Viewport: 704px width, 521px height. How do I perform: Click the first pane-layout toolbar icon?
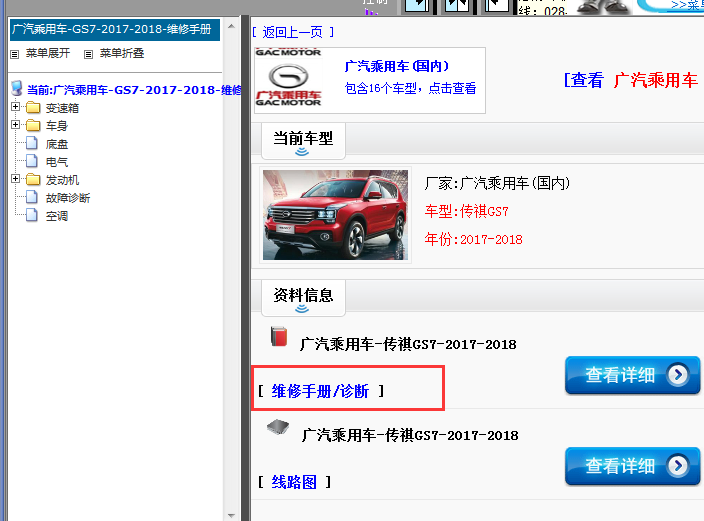417,6
